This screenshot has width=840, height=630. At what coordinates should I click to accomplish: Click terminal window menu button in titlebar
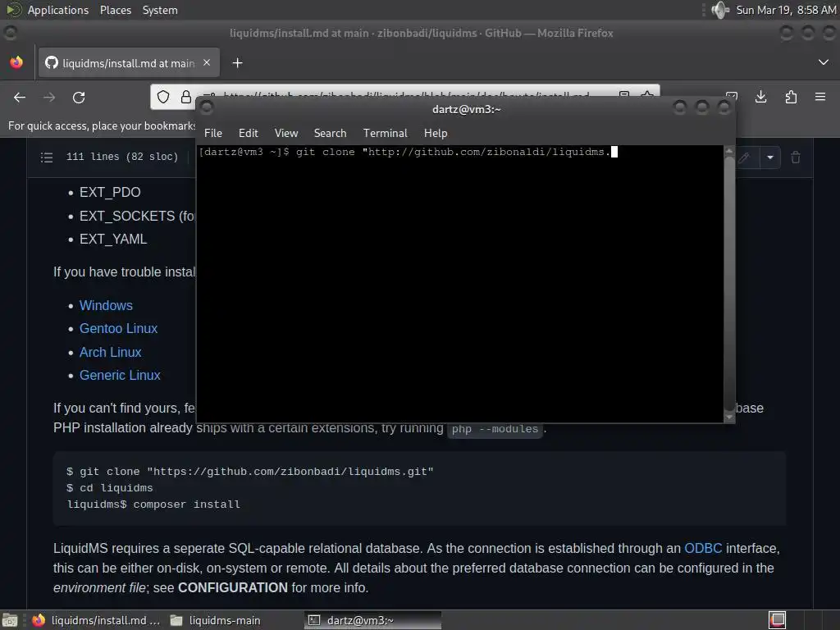pos(207,108)
